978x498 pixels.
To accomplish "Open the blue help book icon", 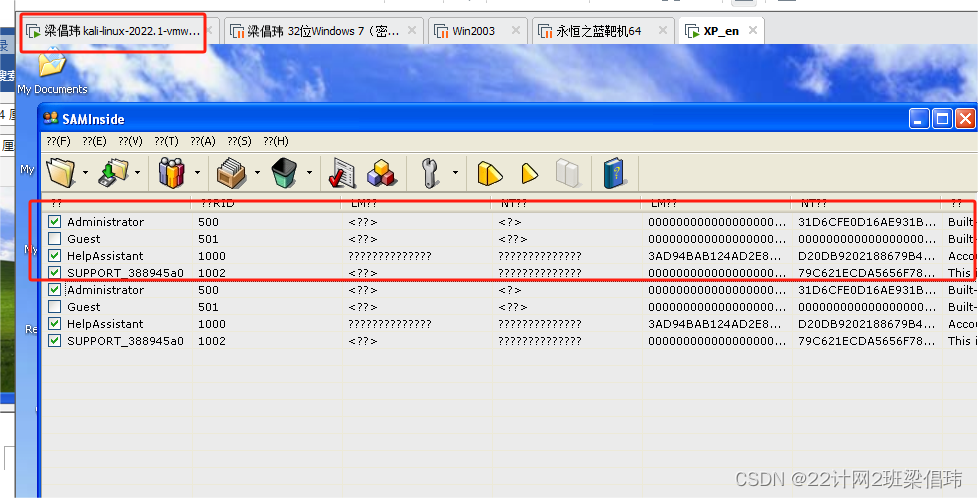I will coord(614,173).
